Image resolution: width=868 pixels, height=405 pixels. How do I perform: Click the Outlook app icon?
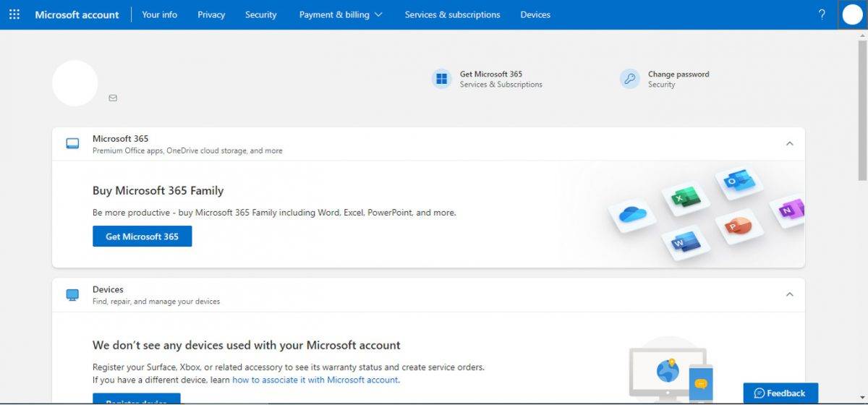point(738,180)
